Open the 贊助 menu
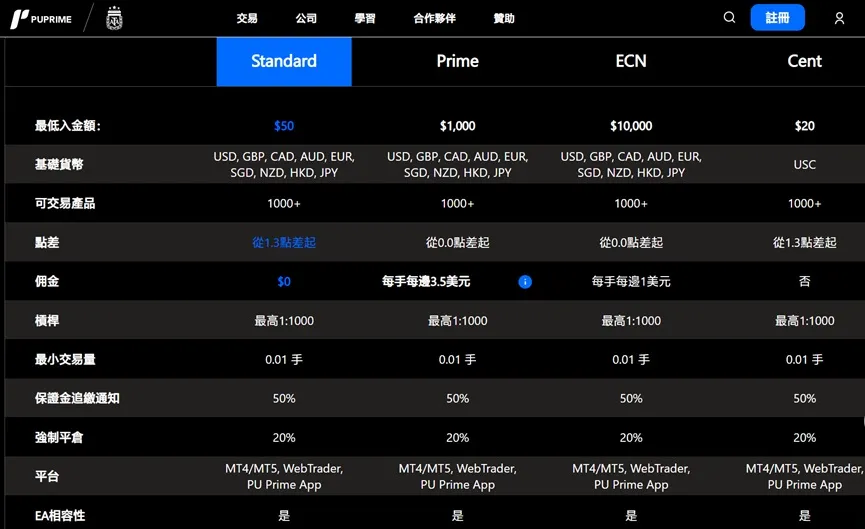The height and width of the screenshot is (529, 865). click(504, 18)
